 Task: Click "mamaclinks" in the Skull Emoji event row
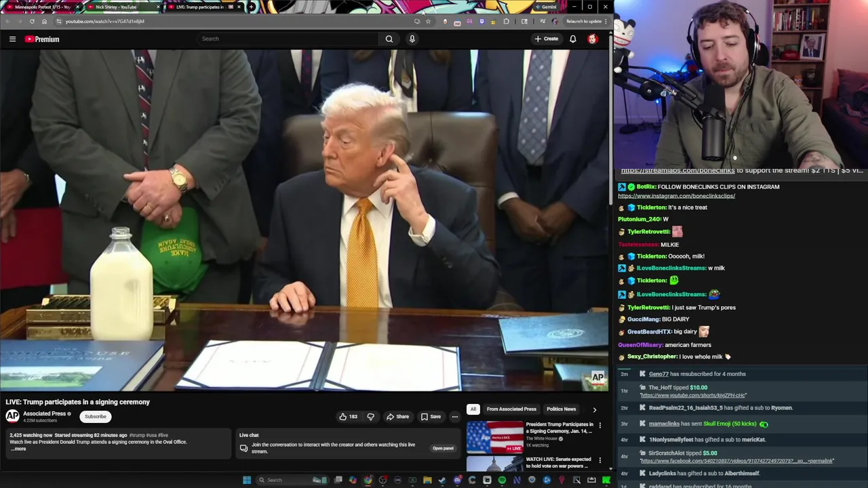(x=664, y=424)
